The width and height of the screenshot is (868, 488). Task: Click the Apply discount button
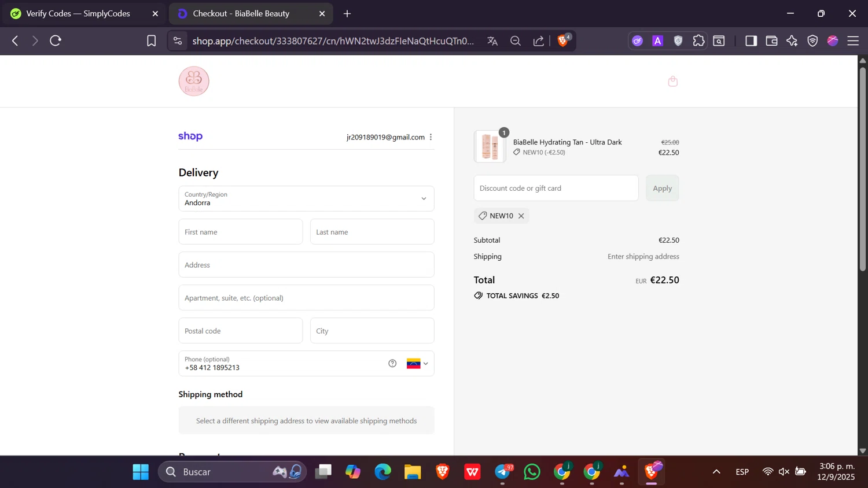click(x=662, y=188)
